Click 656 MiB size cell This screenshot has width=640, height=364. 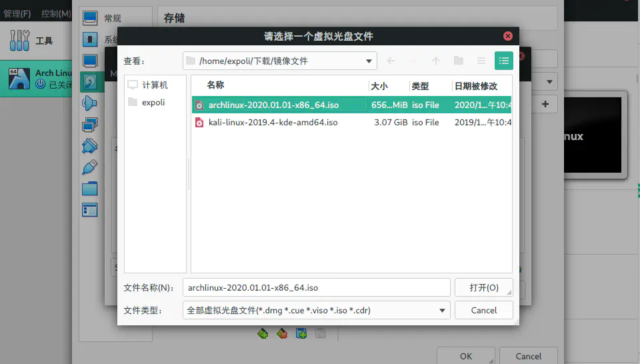[389, 105]
